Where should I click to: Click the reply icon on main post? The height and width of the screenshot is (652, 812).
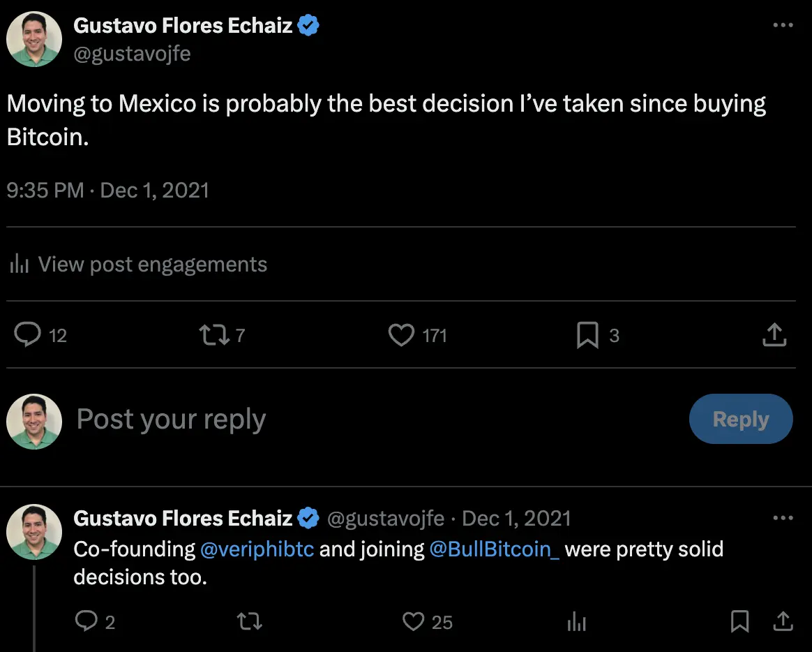pos(28,336)
